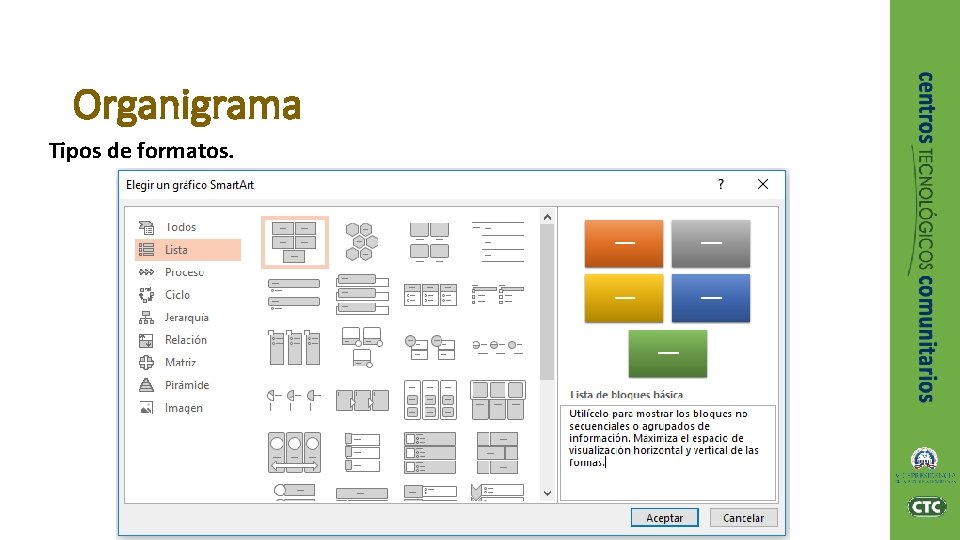Open the dialog help question mark
The image size is (960, 540).
click(x=721, y=184)
